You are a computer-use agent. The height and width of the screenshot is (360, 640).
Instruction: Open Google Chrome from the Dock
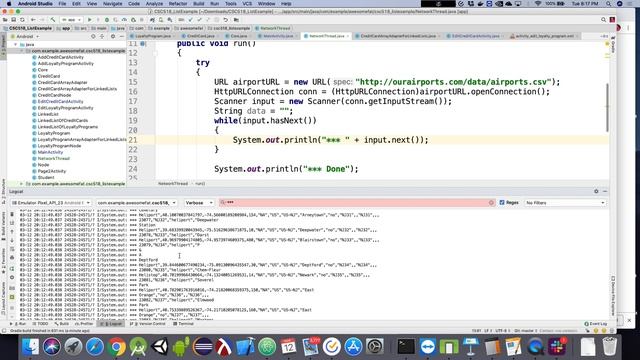117,347
